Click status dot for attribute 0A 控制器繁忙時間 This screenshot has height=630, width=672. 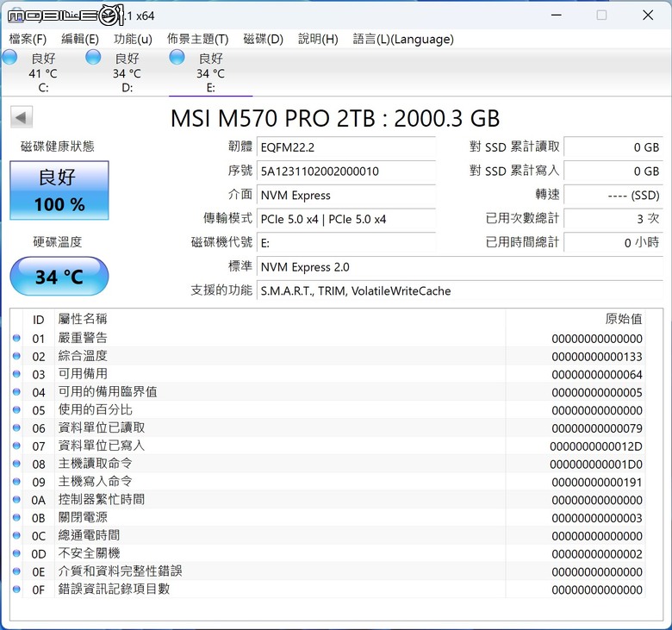16,499
